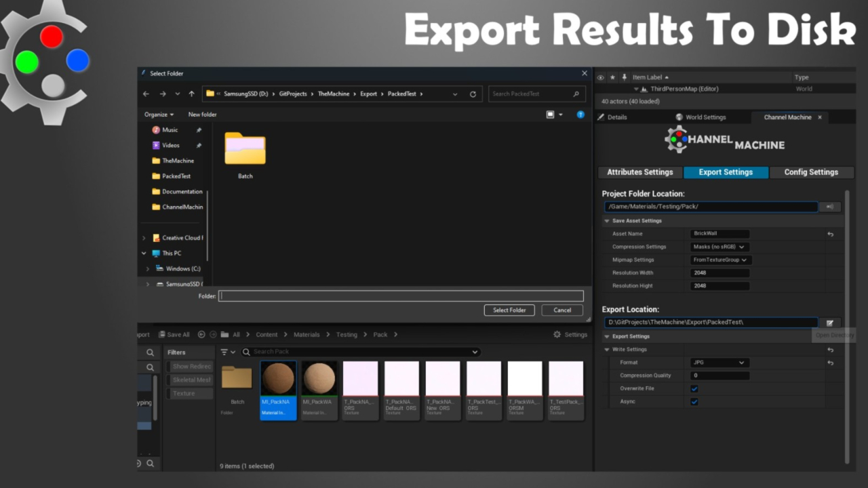Image resolution: width=868 pixels, height=488 pixels.
Task: Switch to the Attributes Settings tab
Action: pos(640,172)
